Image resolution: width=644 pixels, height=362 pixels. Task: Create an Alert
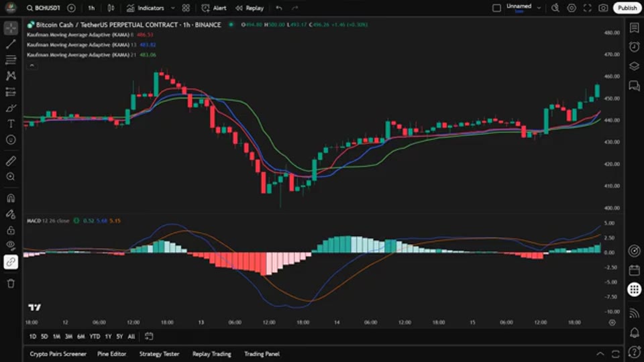tap(214, 8)
